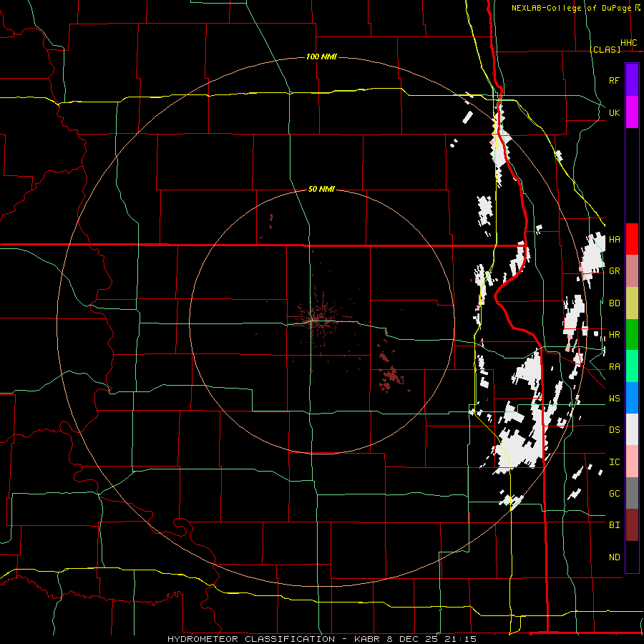The height and width of the screenshot is (644, 644).
Task: Click the ND black legend swatch
Action: 632,557
